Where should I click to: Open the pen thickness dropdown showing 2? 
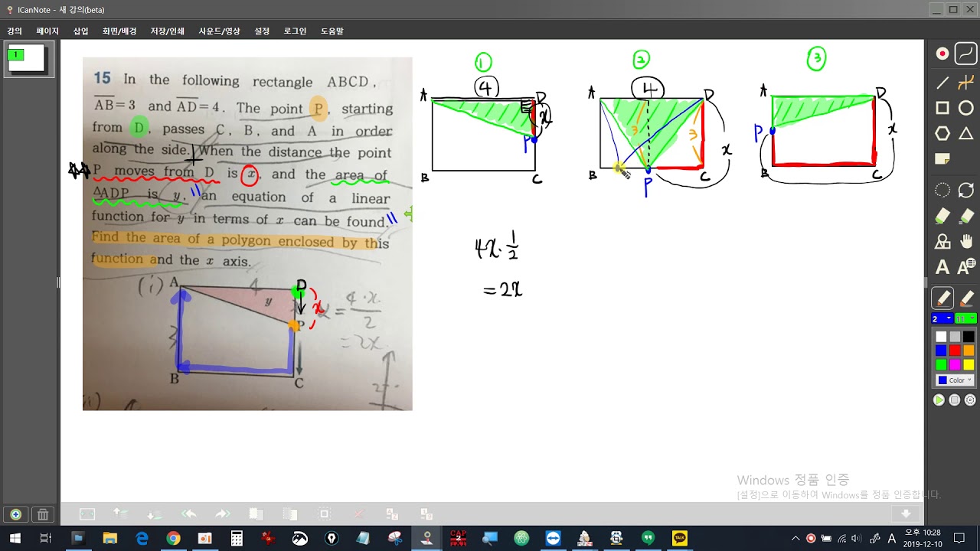pos(942,318)
